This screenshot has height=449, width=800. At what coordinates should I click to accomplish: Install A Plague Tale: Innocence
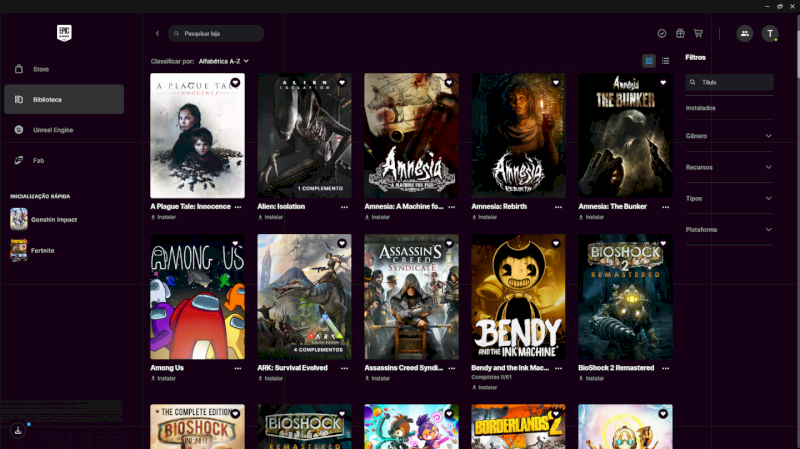(x=163, y=217)
